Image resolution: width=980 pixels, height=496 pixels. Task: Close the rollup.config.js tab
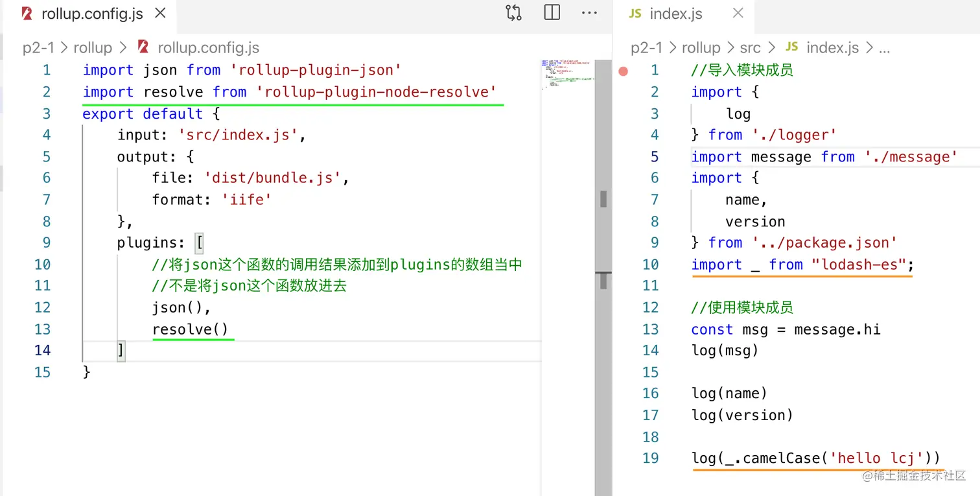(x=161, y=14)
